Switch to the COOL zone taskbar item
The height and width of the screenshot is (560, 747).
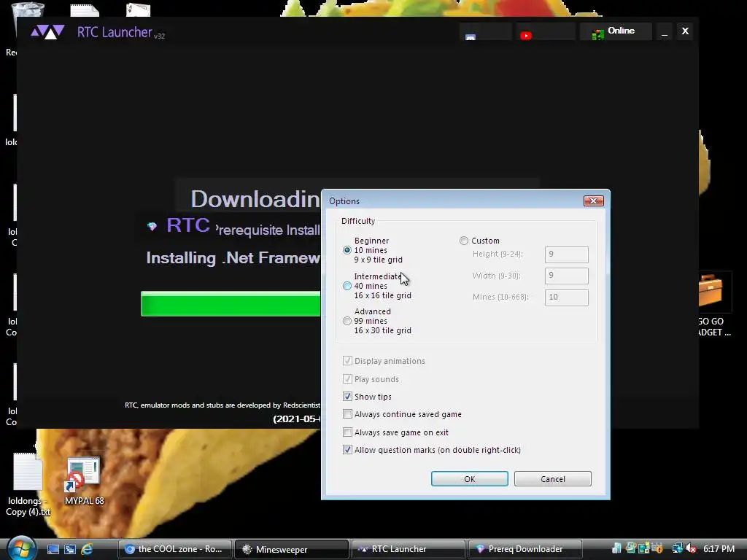coord(175,549)
